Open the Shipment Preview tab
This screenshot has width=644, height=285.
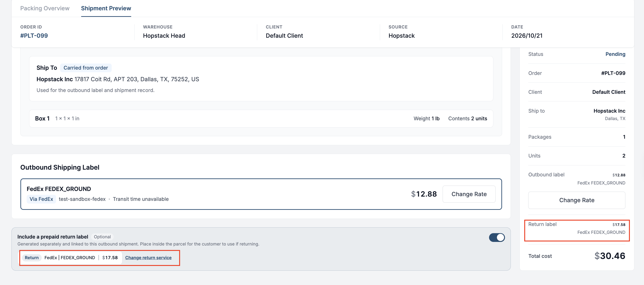coord(106,8)
